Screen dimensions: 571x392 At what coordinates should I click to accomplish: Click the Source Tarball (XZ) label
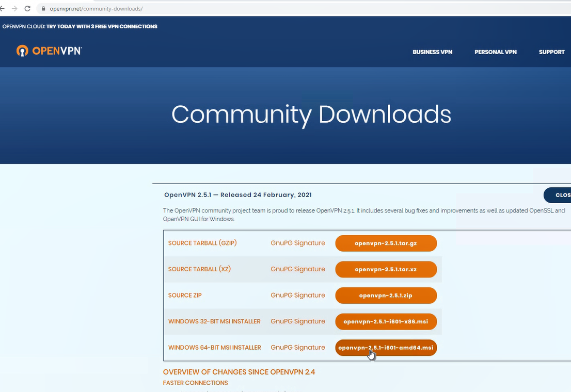click(x=199, y=269)
